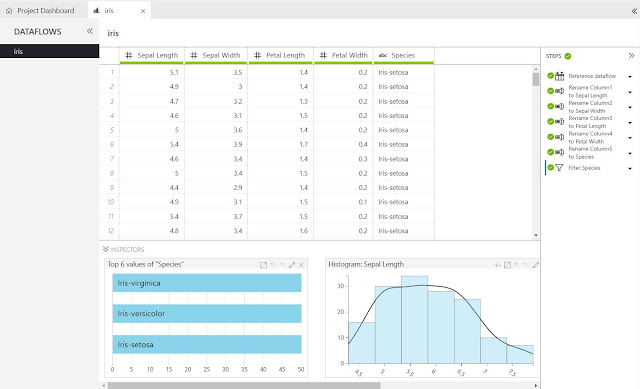Close the Species top values inspector

(x=301, y=265)
